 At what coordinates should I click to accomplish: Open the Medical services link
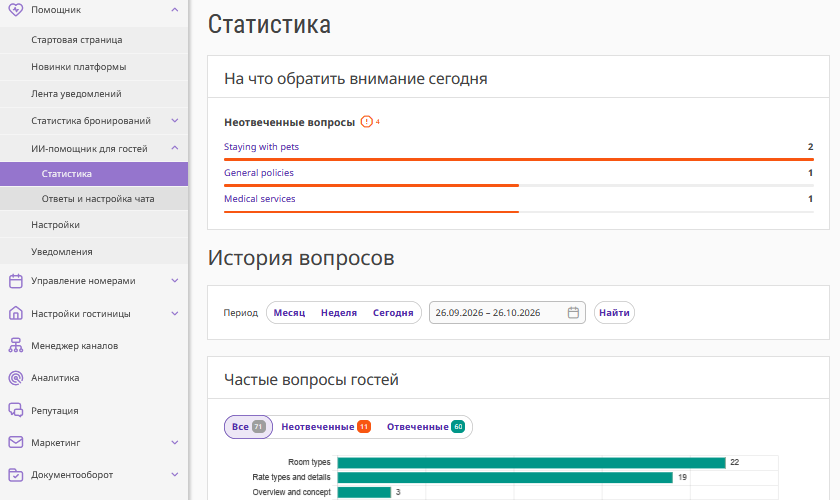point(260,198)
